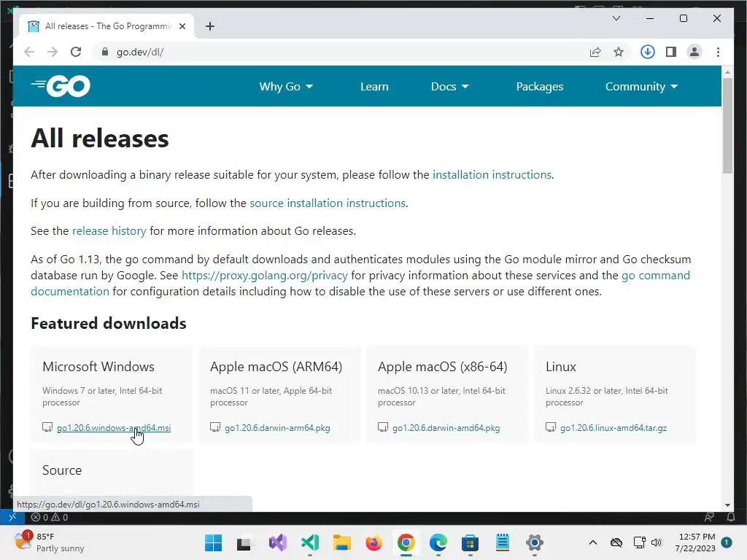The image size is (747, 560).
Task: Expand the Why Go menu
Action: 286,87
